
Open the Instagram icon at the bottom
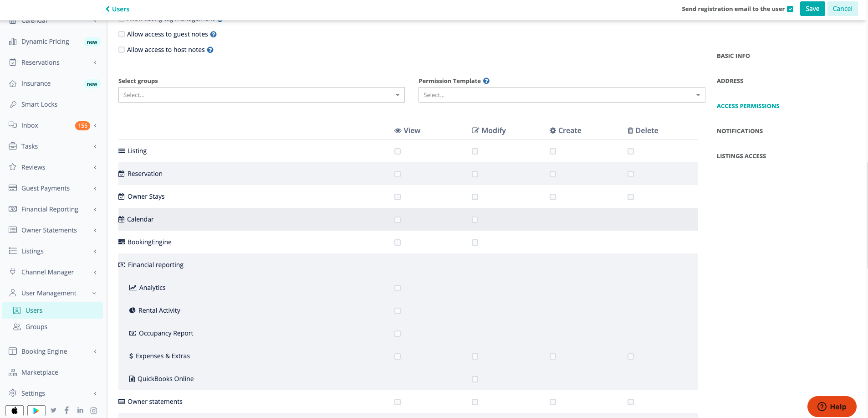coord(93,410)
